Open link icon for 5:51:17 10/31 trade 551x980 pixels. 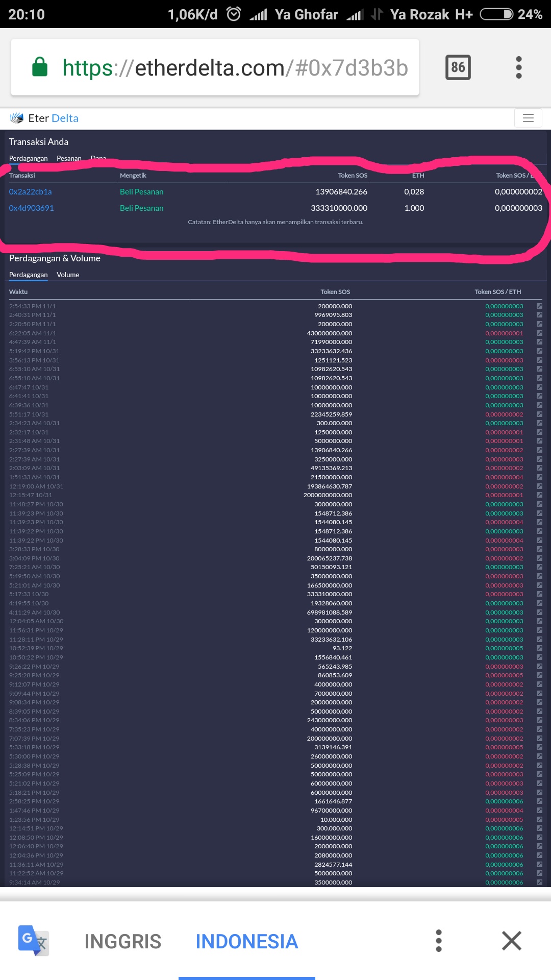coord(539,414)
